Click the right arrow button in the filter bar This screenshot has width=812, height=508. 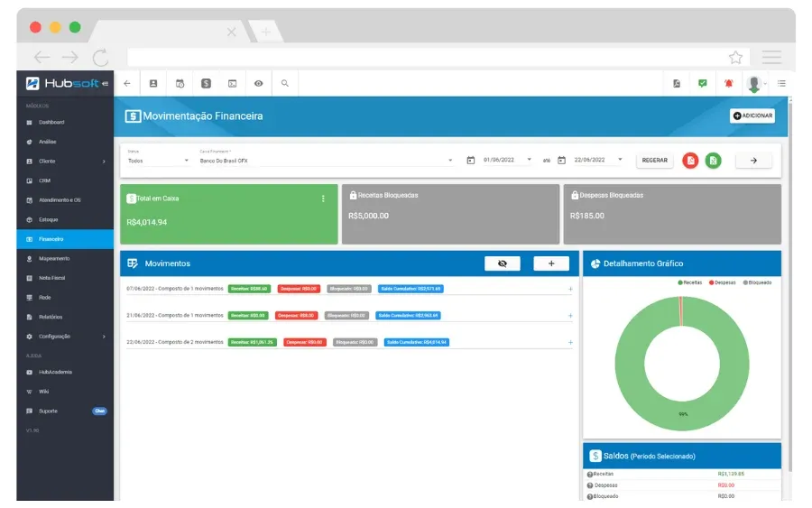753,161
